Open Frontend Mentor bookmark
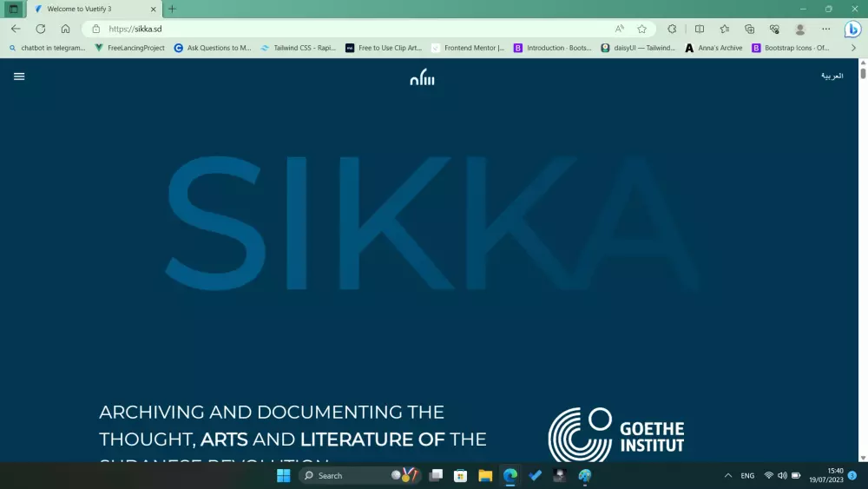This screenshot has width=868, height=489. click(469, 48)
